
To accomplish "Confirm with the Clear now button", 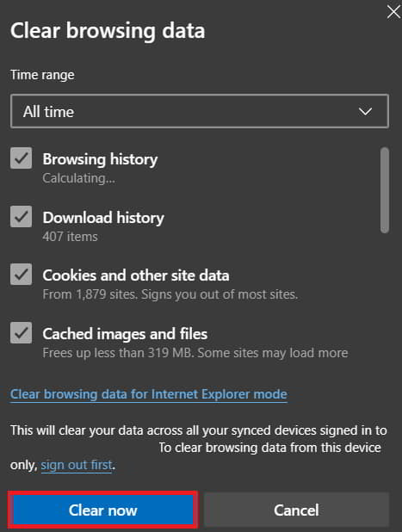I will click(102, 510).
